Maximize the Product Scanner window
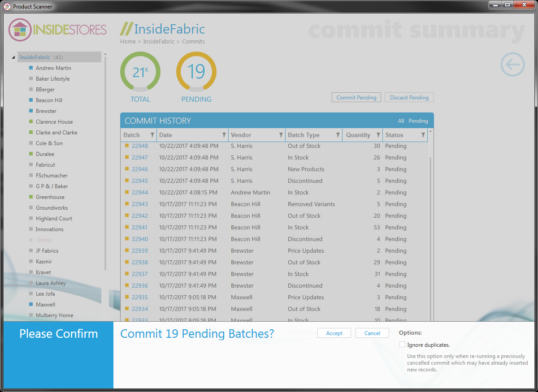 (x=508, y=4)
